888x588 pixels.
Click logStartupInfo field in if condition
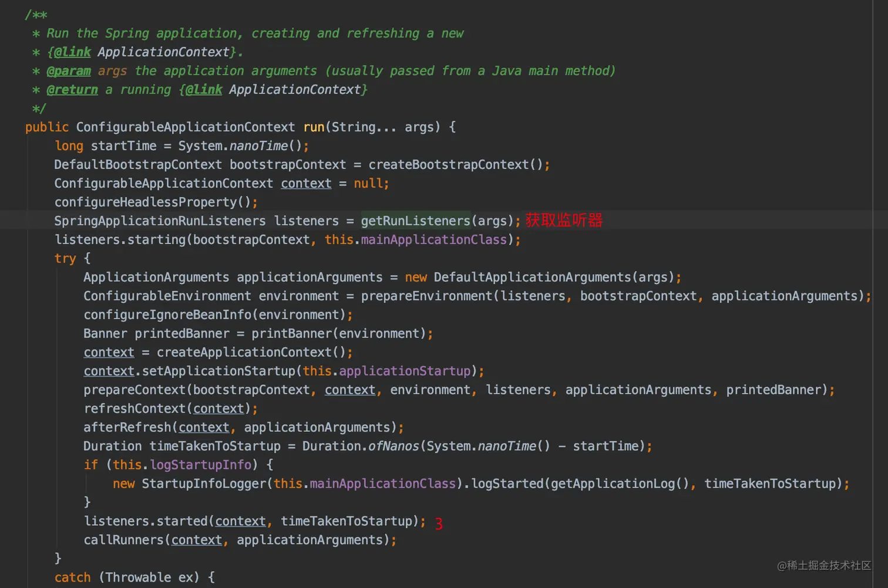pyautogui.click(x=200, y=465)
